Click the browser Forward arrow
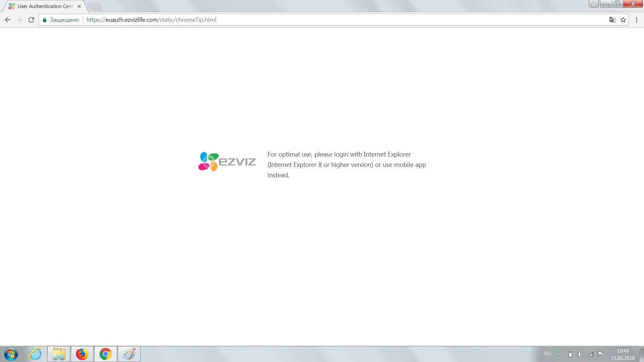 19,20
